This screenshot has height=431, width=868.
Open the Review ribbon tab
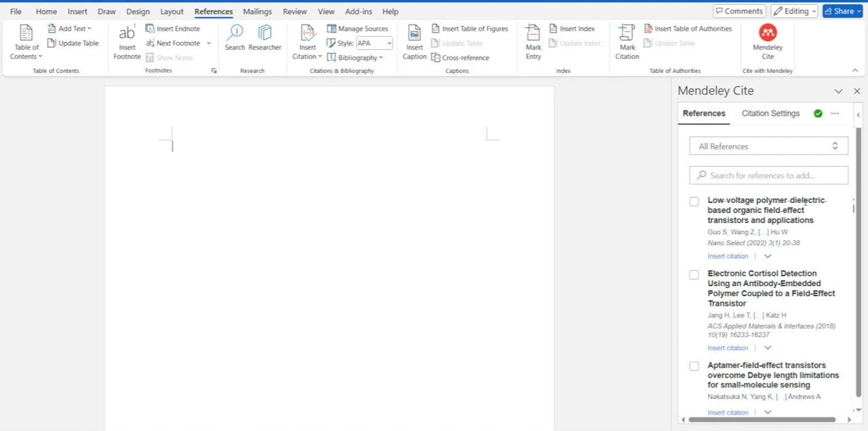[x=295, y=12]
